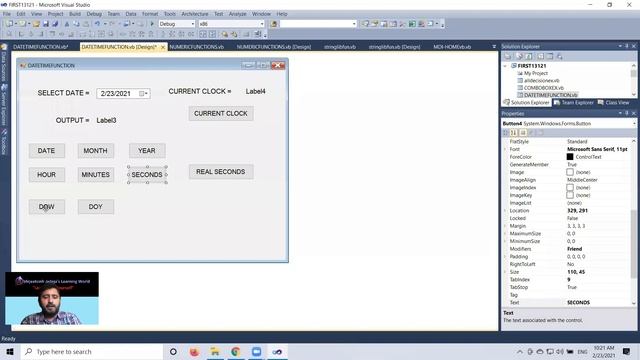This screenshot has width=640, height=360.
Task: Open the date picker dropdown showing 2/23/2021
Action: (144, 93)
